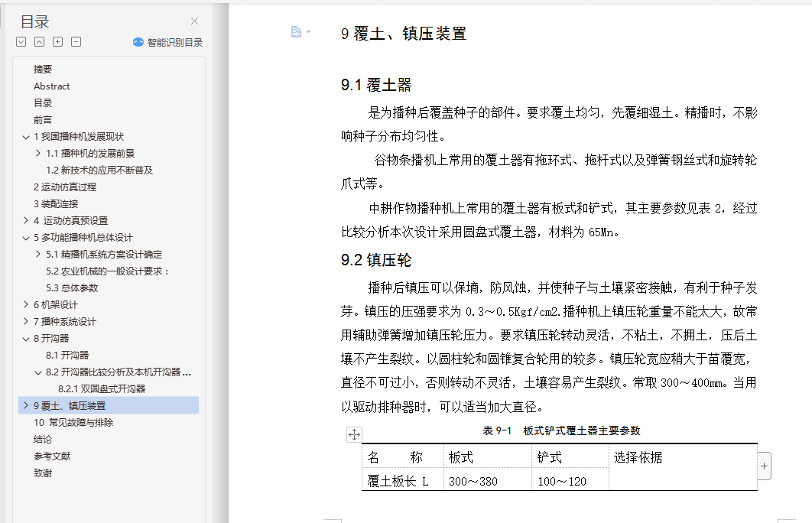Collapse the 8 开沟器 section

click(x=26, y=339)
